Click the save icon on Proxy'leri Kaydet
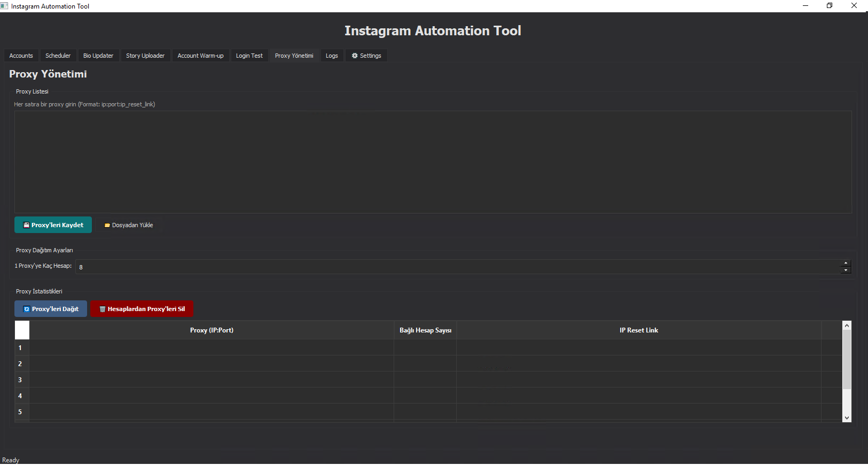 click(26, 225)
